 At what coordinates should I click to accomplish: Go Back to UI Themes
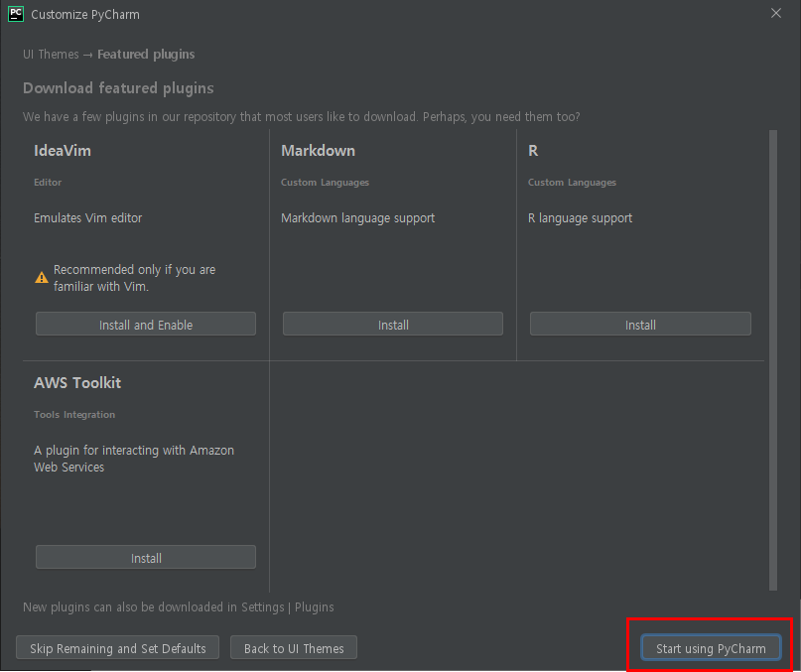point(294,648)
